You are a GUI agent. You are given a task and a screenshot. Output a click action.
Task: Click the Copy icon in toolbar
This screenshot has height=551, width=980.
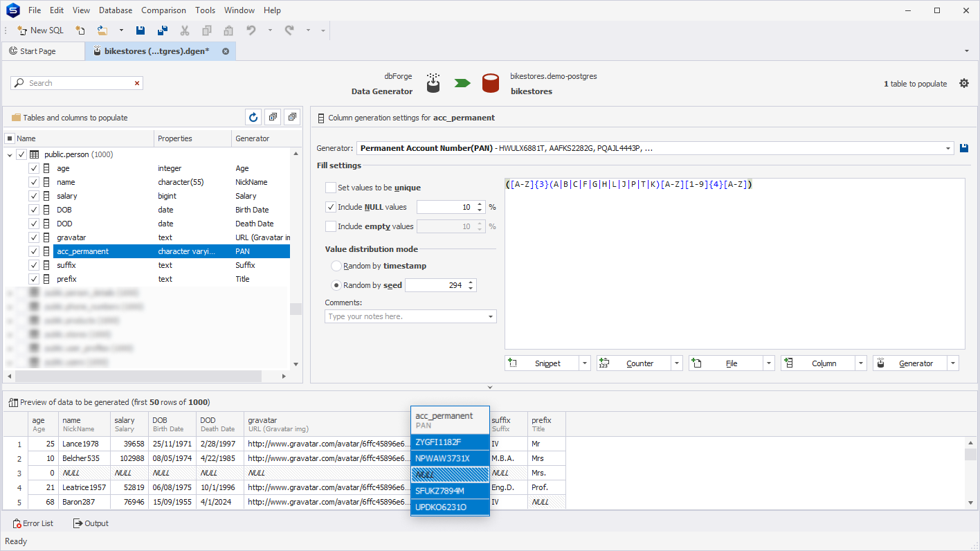pyautogui.click(x=207, y=30)
